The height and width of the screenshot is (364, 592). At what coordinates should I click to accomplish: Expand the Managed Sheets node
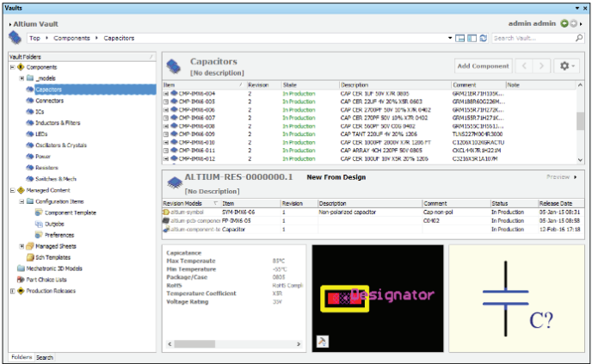[22, 246]
